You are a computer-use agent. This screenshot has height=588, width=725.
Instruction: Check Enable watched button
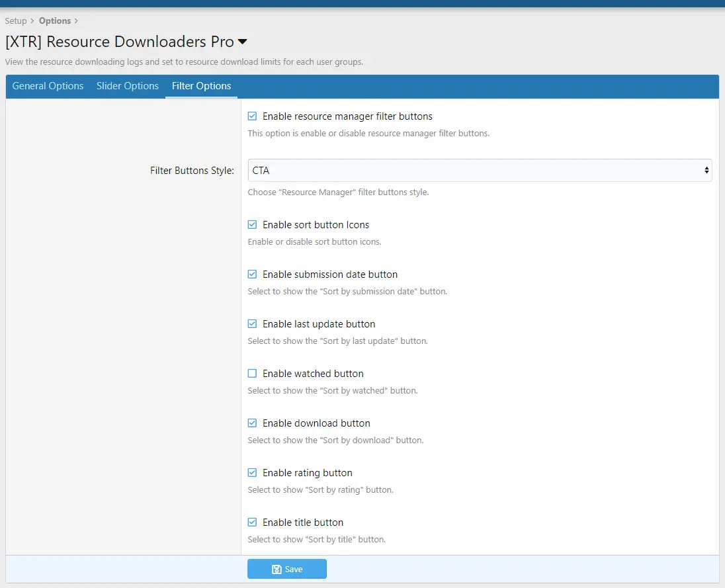(x=252, y=373)
